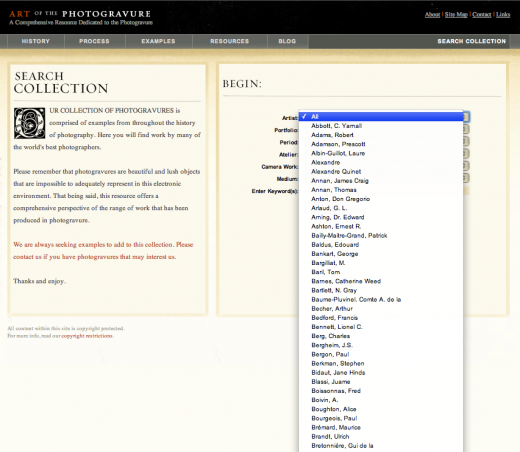The width and height of the screenshot is (520, 452).
Task: Open the Process navigation tab
Action: click(94, 41)
